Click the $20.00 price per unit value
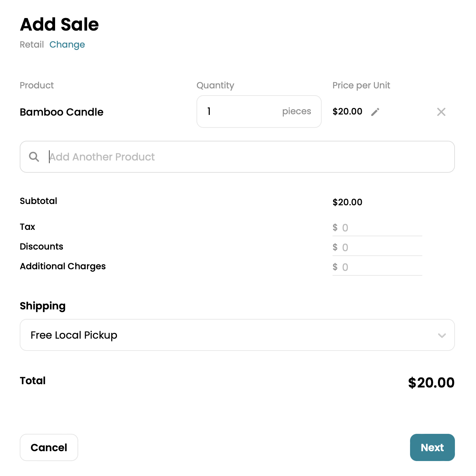The width and height of the screenshot is (476, 476). coord(347,112)
